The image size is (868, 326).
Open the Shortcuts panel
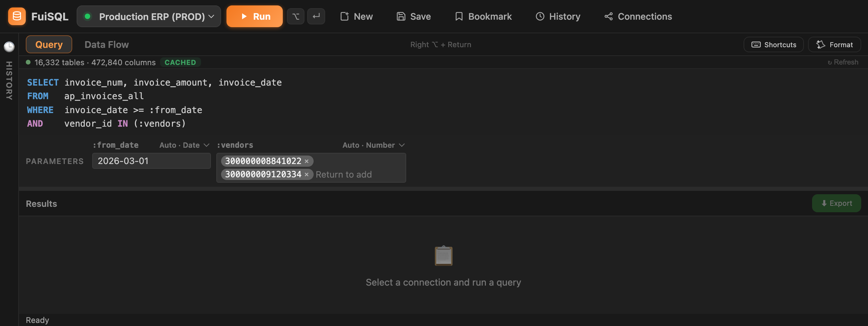coord(774,44)
